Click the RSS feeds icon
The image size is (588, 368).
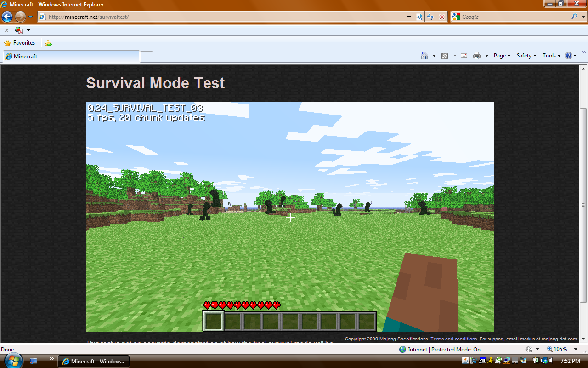pos(445,56)
